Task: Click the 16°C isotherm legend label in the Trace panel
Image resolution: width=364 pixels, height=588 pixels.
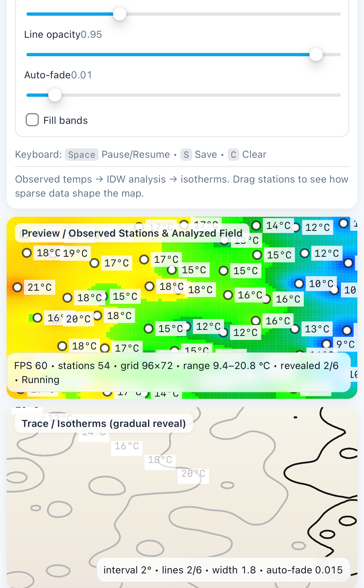Action: (x=127, y=446)
